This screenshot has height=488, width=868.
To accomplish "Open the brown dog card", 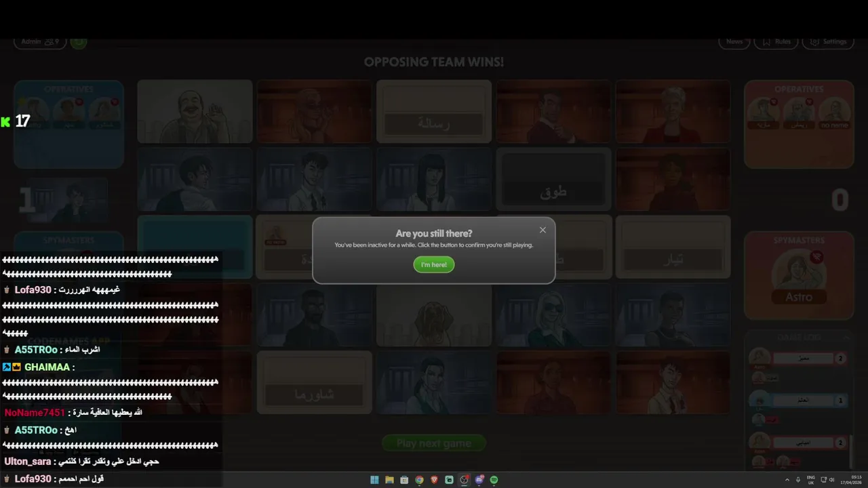I will (x=434, y=314).
